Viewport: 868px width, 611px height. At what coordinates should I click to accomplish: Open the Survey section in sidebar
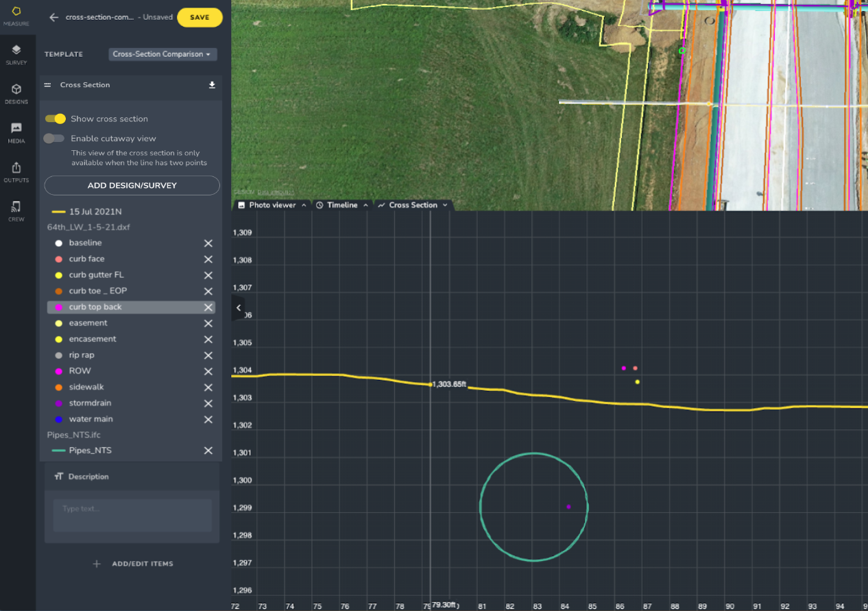(16, 54)
